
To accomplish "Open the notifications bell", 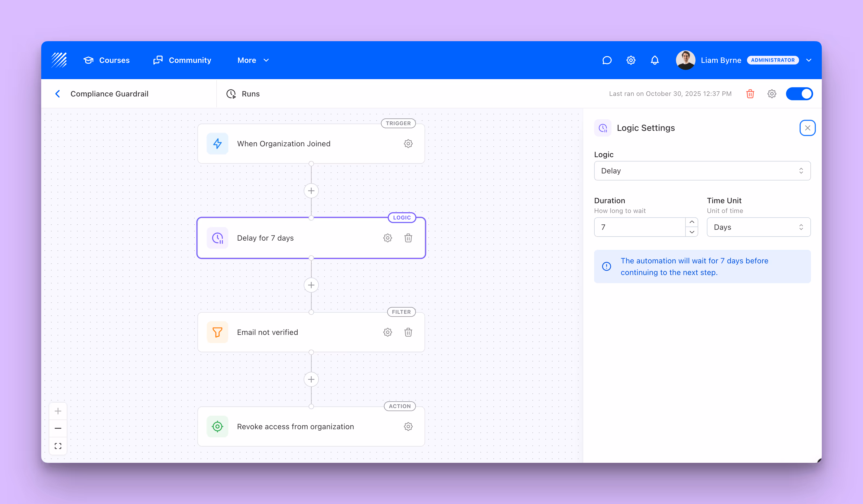I will coord(655,60).
